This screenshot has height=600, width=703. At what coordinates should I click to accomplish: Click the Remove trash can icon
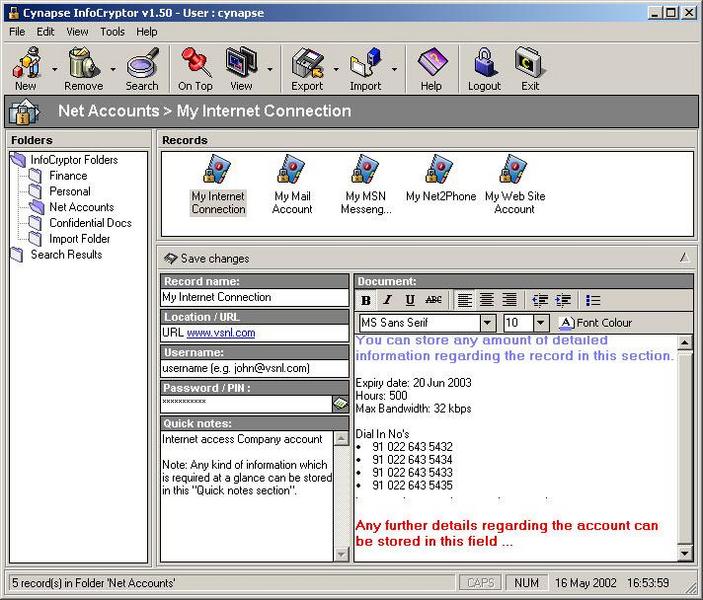83,63
